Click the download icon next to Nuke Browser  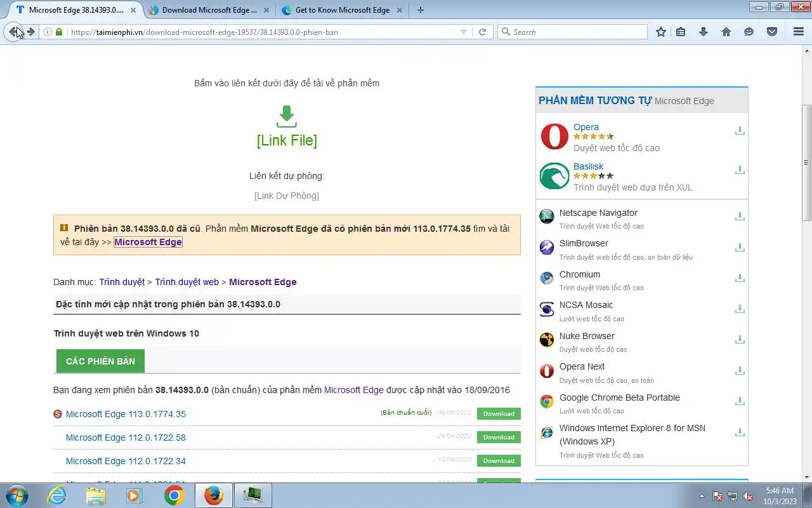(x=740, y=340)
